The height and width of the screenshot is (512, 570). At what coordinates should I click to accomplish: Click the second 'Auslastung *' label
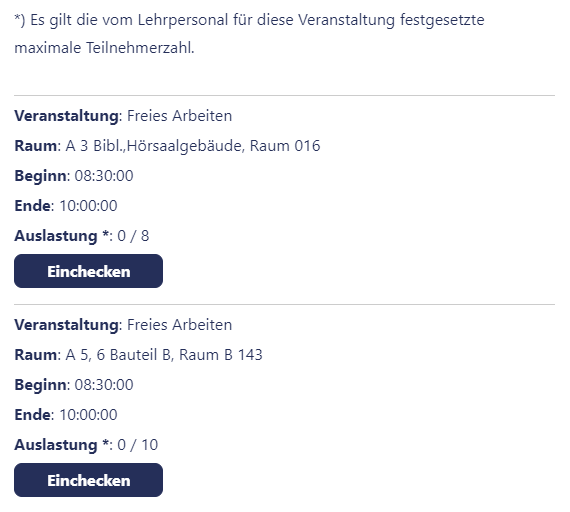pos(61,445)
